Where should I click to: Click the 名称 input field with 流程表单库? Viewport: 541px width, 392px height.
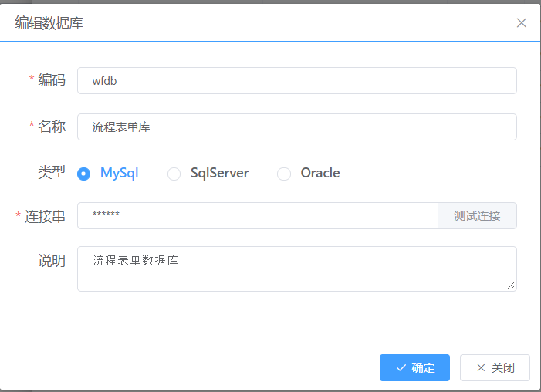coord(296,127)
